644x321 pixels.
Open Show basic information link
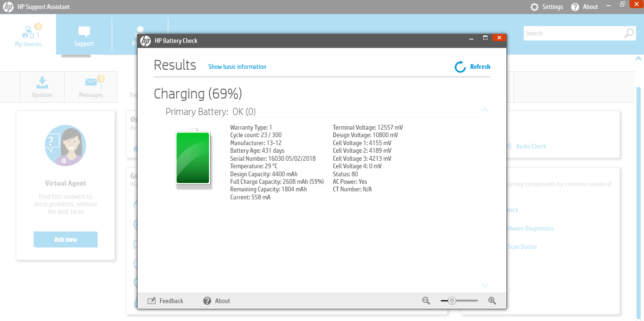coord(237,66)
